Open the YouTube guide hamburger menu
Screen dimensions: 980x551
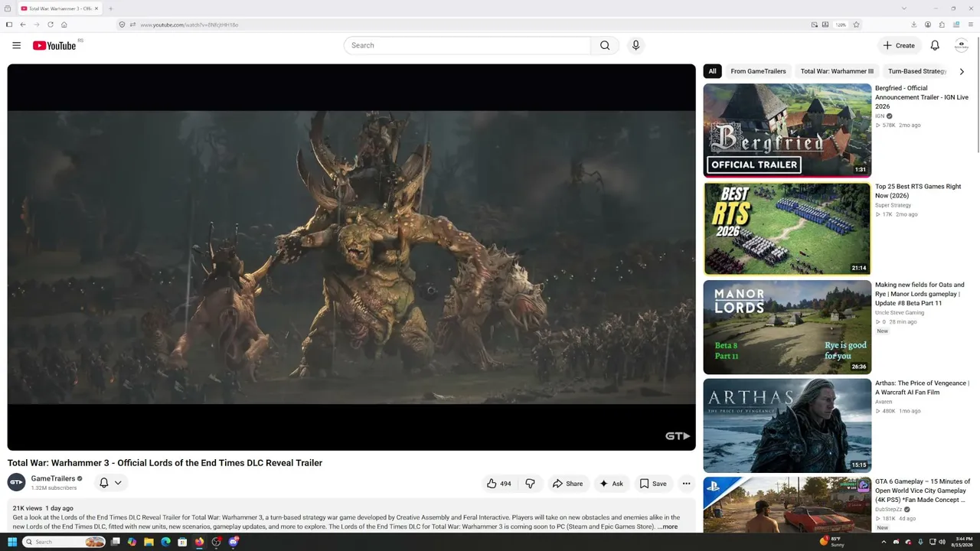tap(16, 45)
